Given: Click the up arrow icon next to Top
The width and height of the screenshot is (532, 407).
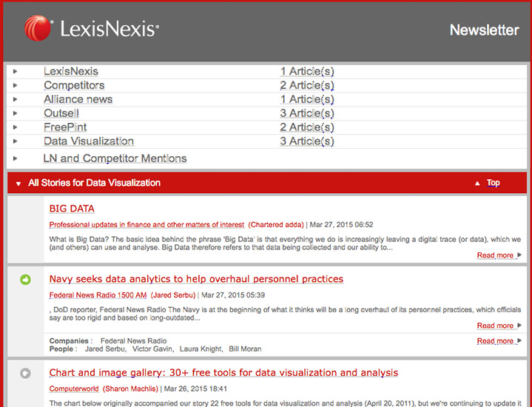Looking at the screenshot, I should [477, 184].
